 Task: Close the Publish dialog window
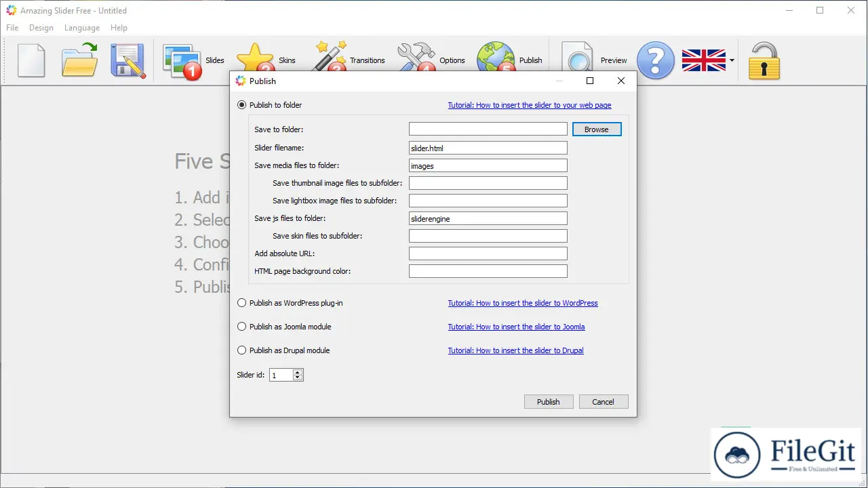click(621, 81)
